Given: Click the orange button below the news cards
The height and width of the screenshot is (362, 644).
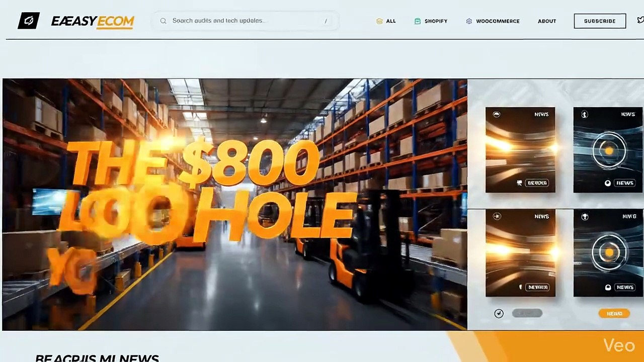Looking at the screenshot, I should click(614, 313).
